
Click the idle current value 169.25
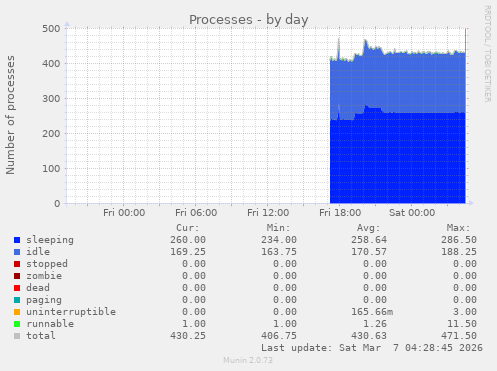pyautogui.click(x=188, y=252)
